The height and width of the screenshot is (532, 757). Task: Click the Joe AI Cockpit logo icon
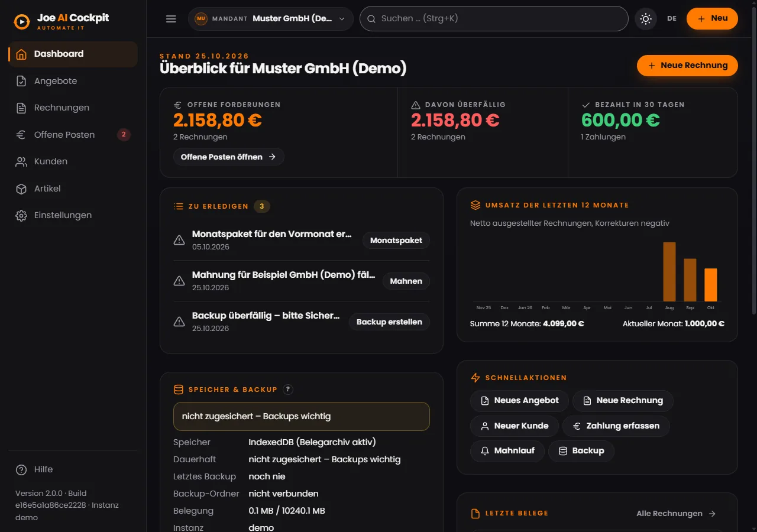click(22, 22)
